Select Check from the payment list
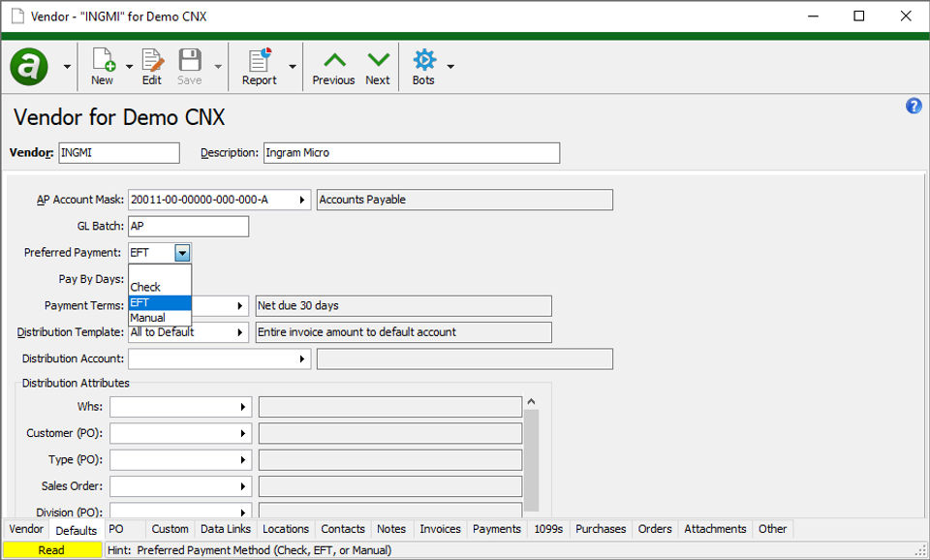Viewport: 930px width, 560px height. (160, 287)
